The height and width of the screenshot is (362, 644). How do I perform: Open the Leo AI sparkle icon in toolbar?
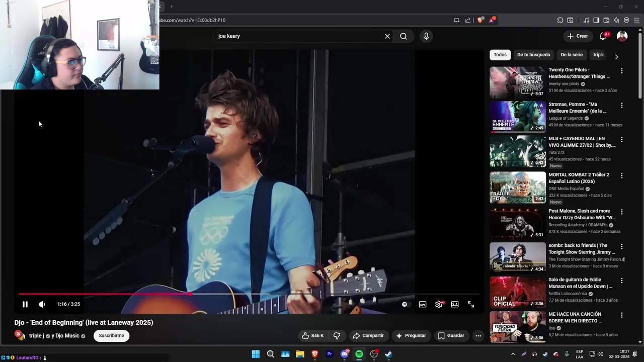pyautogui.click(x=616, y=20)
